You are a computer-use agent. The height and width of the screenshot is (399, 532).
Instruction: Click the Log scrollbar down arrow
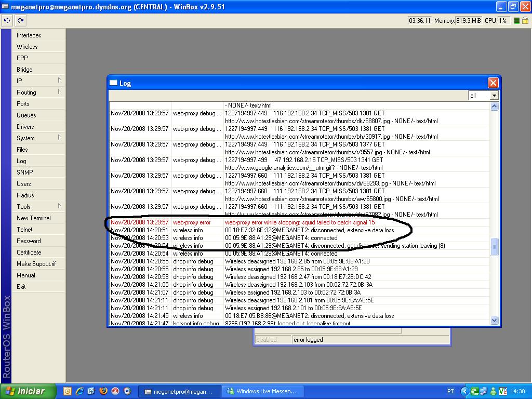click(495, 320)
